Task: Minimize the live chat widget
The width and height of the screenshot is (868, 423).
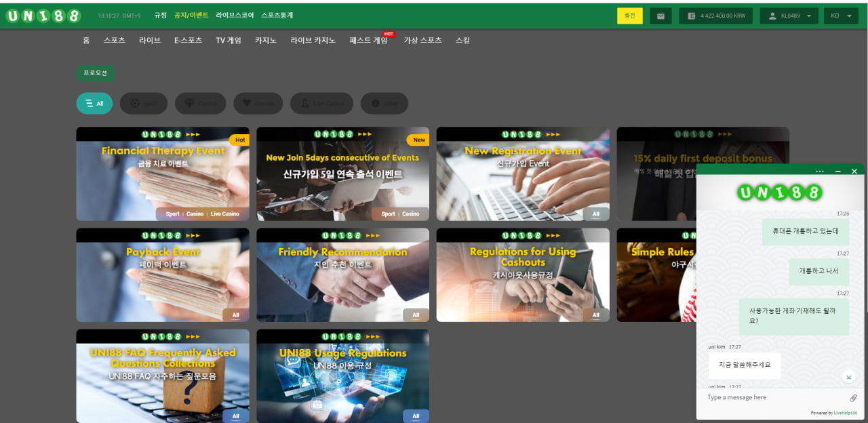Action: click(x=837, y=172)
